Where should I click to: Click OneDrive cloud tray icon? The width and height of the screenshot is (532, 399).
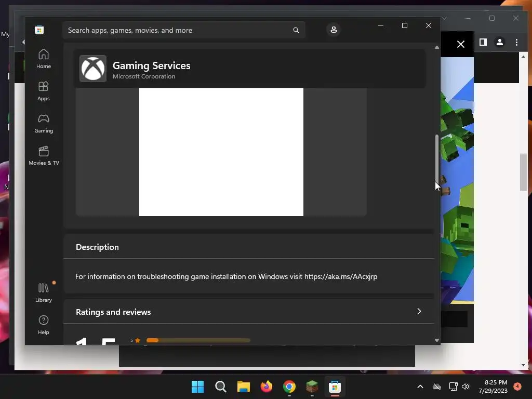437,387
